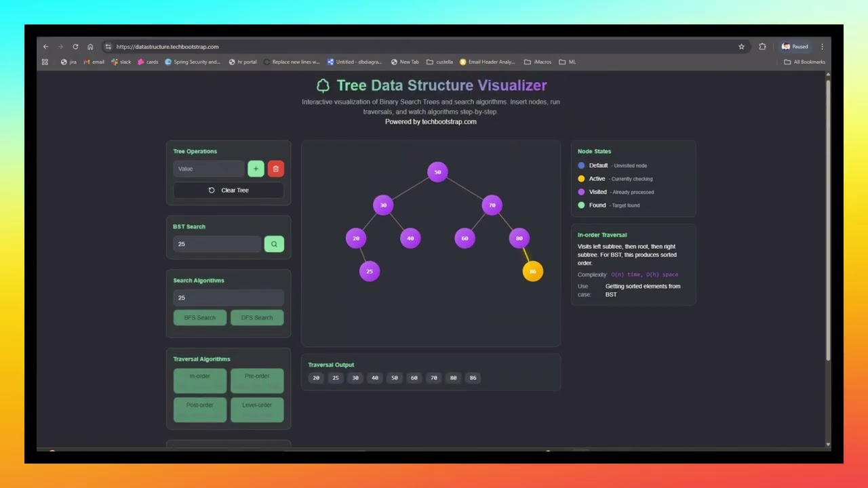Screen dimensions: 868x488
Task: Expand the iMacros bookmarks folder
Action: (538, 62)
